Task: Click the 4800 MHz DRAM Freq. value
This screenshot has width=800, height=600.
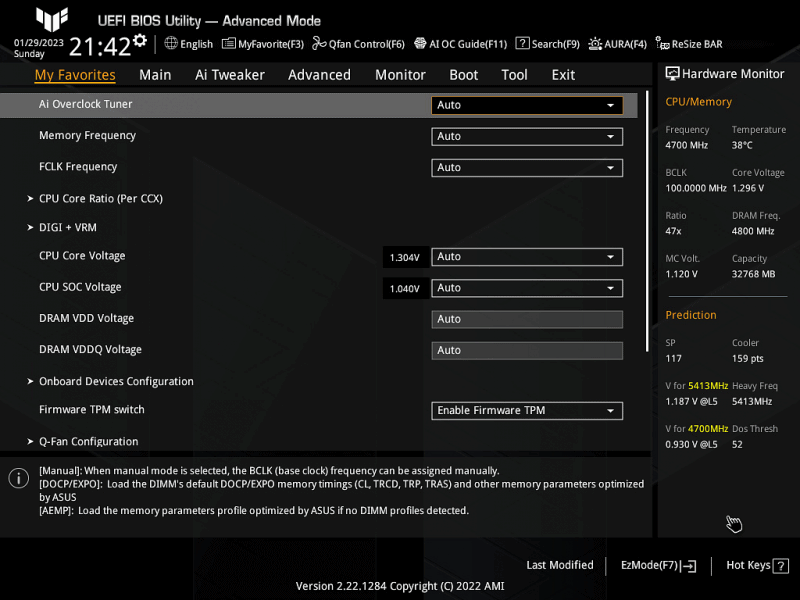Action: click(753, 231)
